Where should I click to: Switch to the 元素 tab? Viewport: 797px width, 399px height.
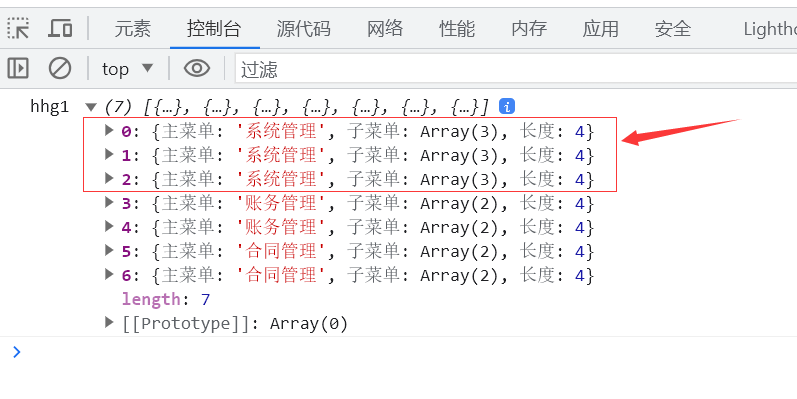pyautogui.click(x=133, y=28)
